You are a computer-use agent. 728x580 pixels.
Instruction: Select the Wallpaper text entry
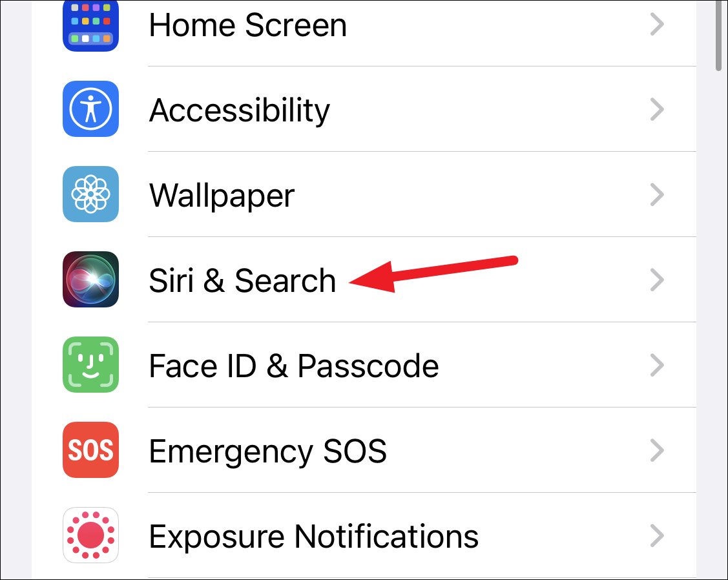tap(222, 196)
